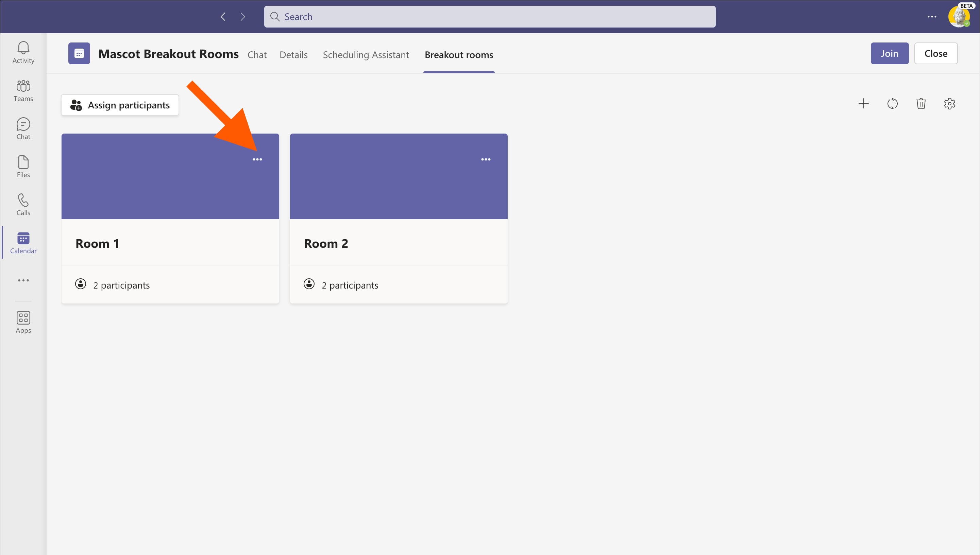
Task: Open Files section in sidebar
Action: 23,167
